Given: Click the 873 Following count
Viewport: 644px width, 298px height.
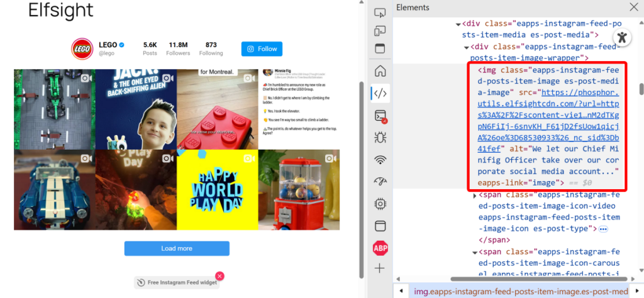Looking at the screenshot, I should click(211, 49).
